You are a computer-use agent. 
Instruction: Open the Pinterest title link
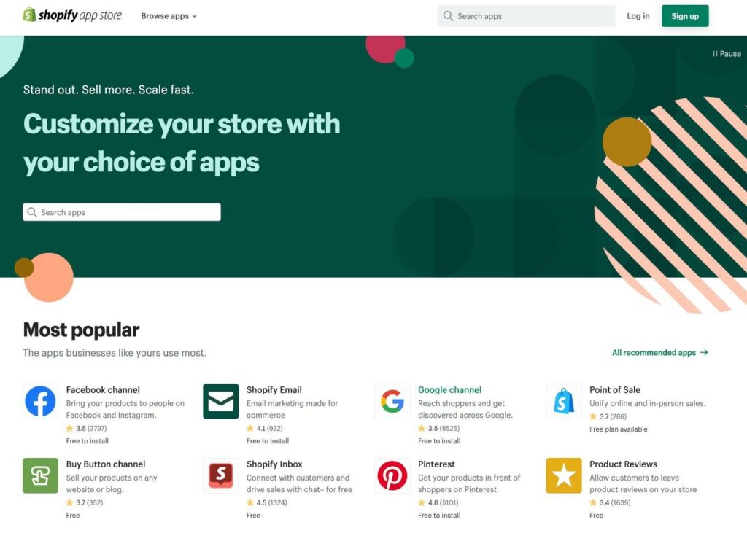(436, 464)
